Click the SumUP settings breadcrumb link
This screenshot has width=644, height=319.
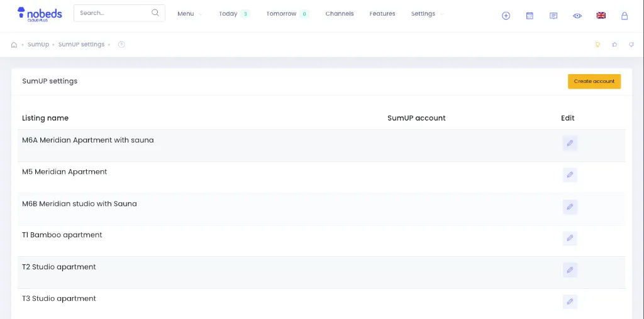pyautogui.click(x=81, y=45)
